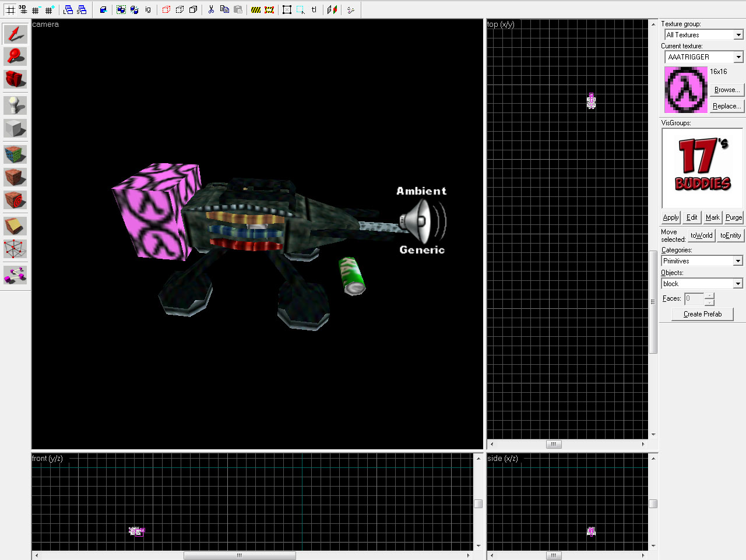The width and height of the screenshot is (746, 560).
Task: Click top view horizontal scrollbar thumb
Action: click(x=554, y=444)
